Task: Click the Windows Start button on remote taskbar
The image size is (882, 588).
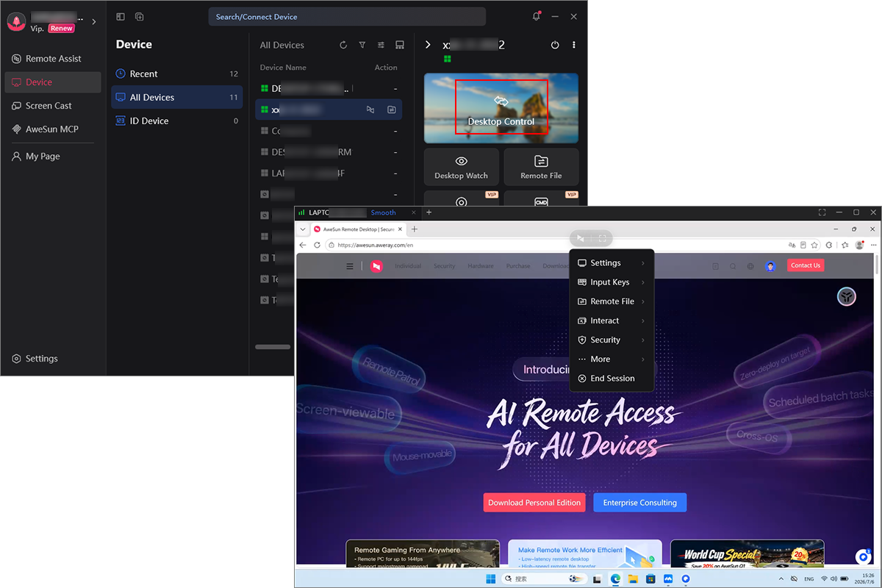Action: click(490, 578)
